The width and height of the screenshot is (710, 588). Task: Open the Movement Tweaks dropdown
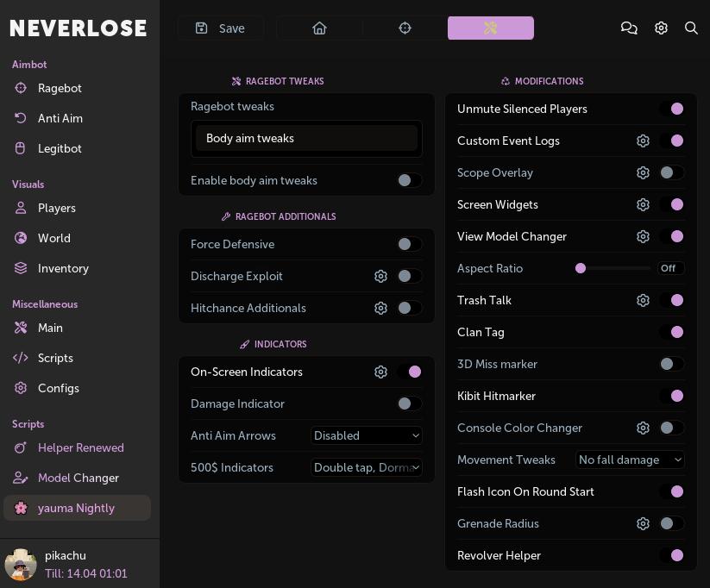(630, 460)
